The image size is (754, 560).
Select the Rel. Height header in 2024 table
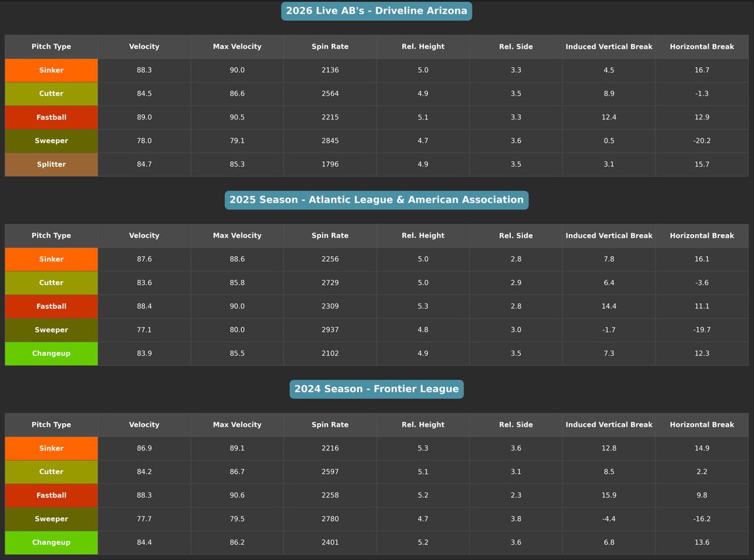[423, 424]
